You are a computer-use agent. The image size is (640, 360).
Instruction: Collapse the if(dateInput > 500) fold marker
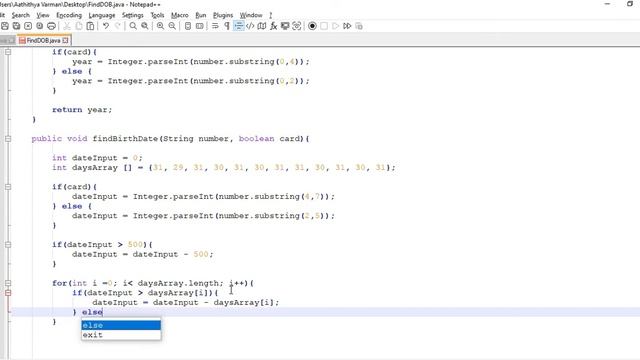[x=8, y=244]
